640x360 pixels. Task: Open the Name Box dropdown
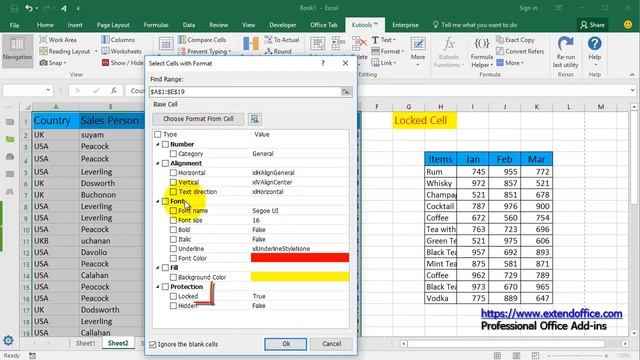(48, 90)
